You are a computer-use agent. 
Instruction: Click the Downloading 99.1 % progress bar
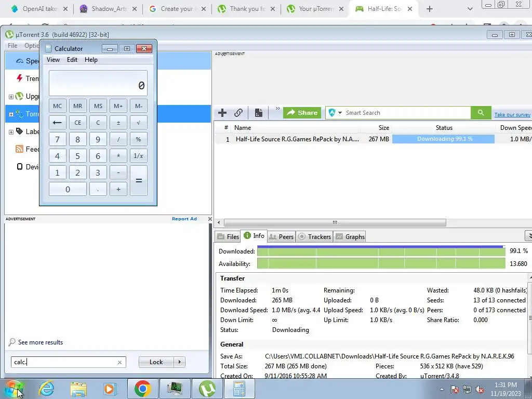tap(443, 139)
